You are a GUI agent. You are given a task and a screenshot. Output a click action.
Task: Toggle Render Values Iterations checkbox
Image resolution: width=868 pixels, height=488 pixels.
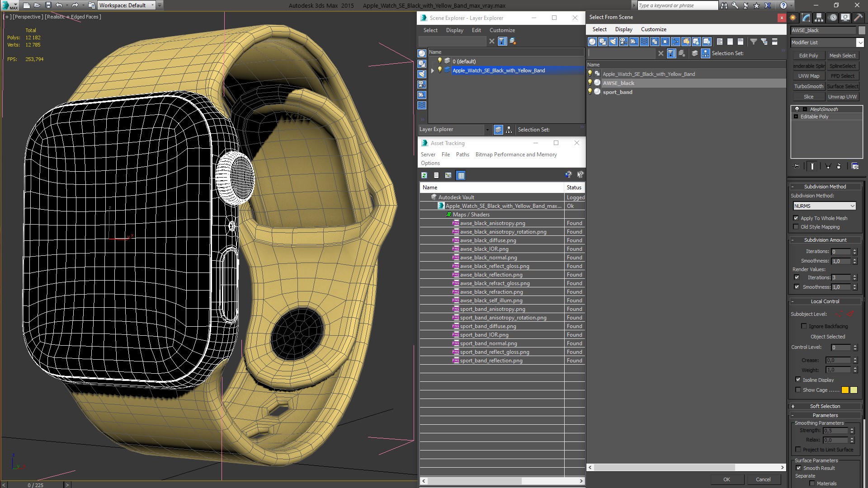point(797,277)
